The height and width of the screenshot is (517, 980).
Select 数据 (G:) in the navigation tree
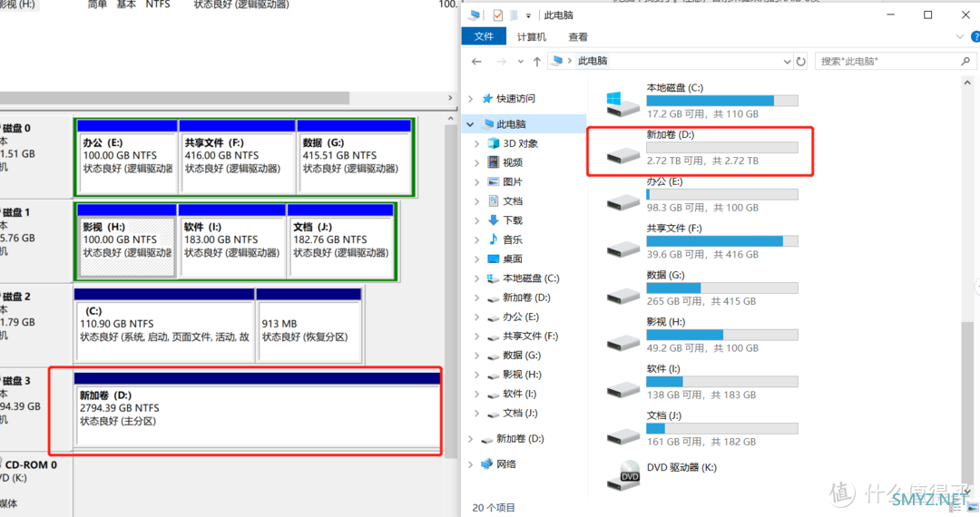coord(522,356)
